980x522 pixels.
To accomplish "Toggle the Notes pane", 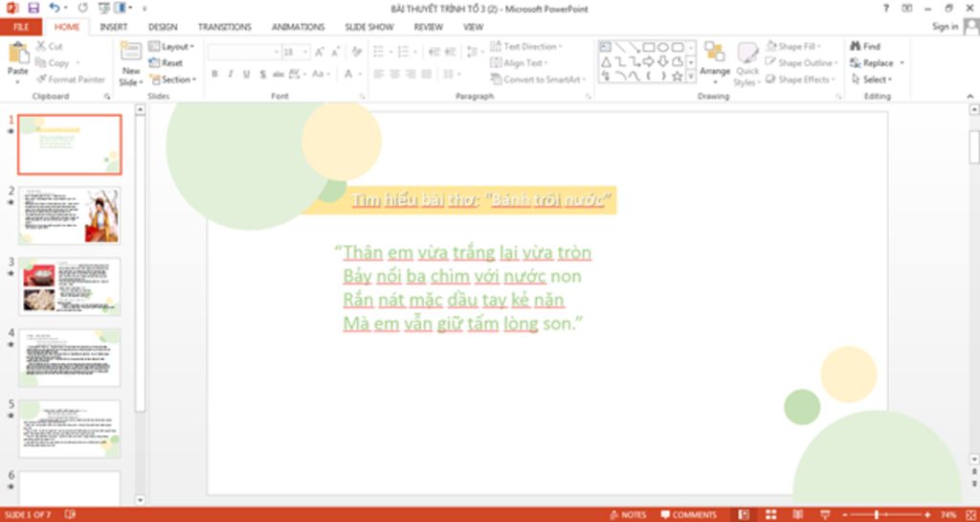I will click(628, 514).
